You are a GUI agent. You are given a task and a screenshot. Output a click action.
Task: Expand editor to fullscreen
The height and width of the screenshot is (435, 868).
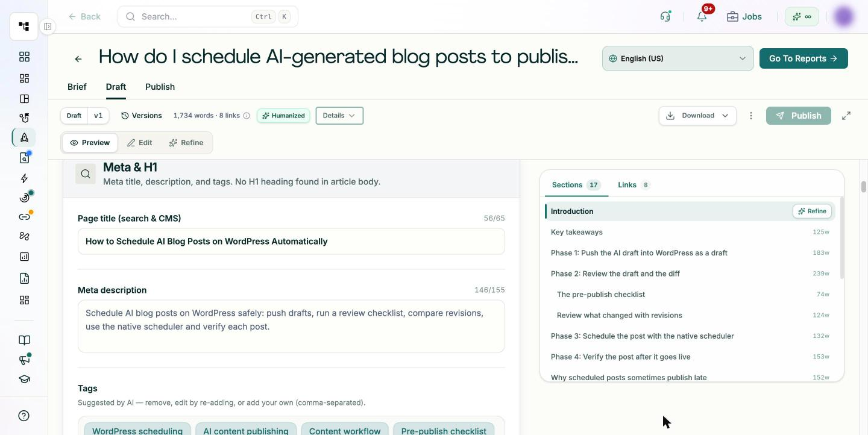(846, 116)
